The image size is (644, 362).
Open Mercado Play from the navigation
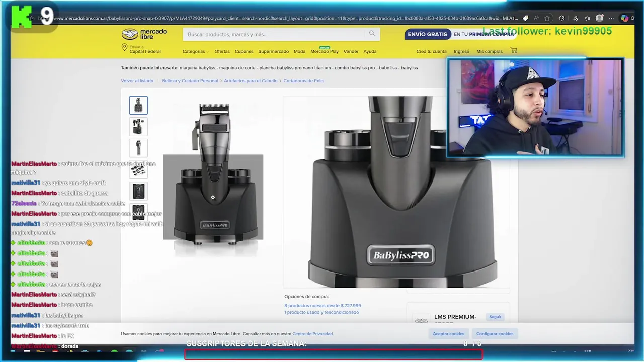click(325, 51)
